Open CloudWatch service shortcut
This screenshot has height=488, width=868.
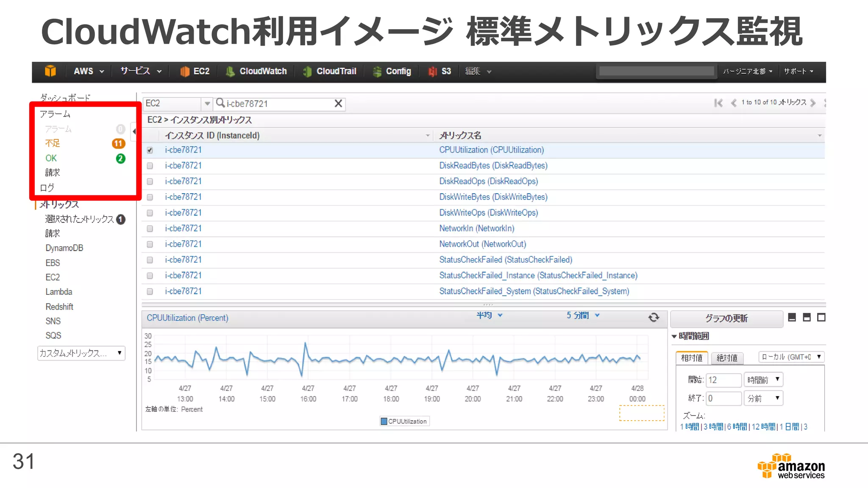(256, 71)
